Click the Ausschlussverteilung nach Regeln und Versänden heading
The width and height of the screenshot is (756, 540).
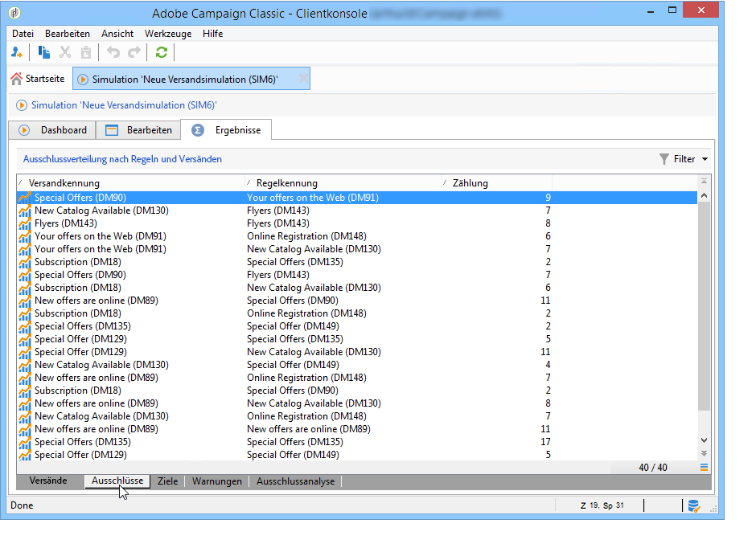click(122, 159)
